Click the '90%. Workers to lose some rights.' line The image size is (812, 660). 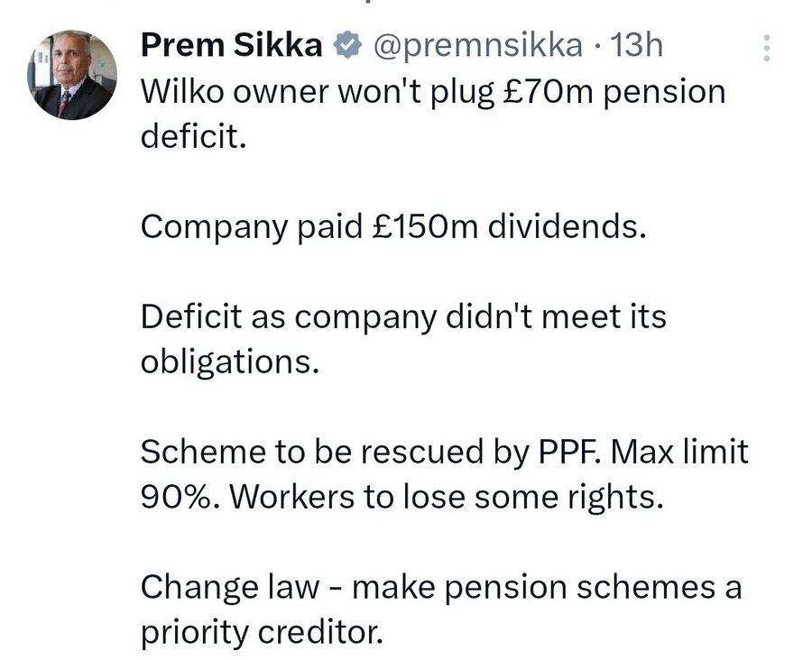click(x=401, y=498)
